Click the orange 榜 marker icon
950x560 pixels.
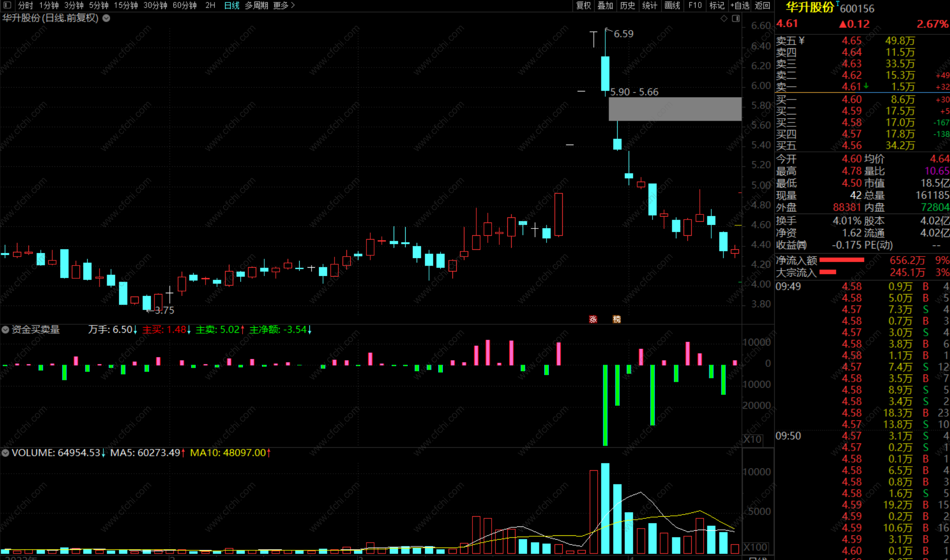pos(617,319)
